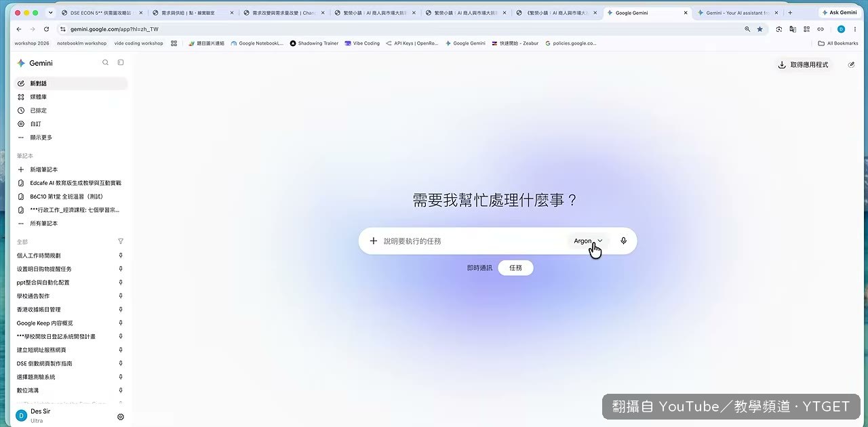This screenshot has height=427, width=868.
Task: Open the ppt整合與自動化配置 conversation
Action: tap(43, 283)
